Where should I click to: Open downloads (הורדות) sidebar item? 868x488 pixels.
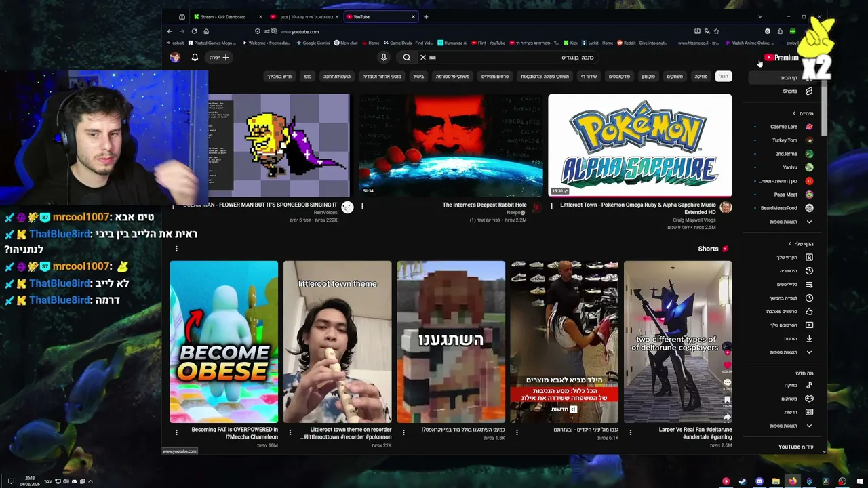784,339
